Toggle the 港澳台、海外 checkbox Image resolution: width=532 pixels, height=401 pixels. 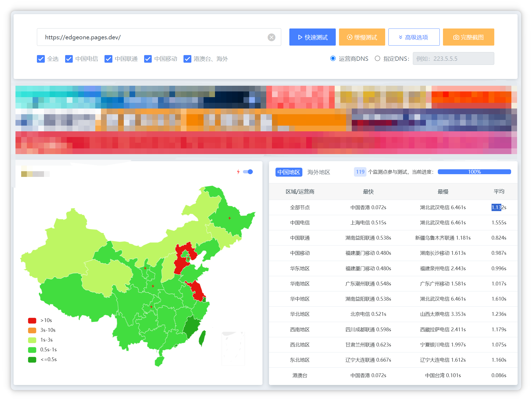(x=187, y=59)
